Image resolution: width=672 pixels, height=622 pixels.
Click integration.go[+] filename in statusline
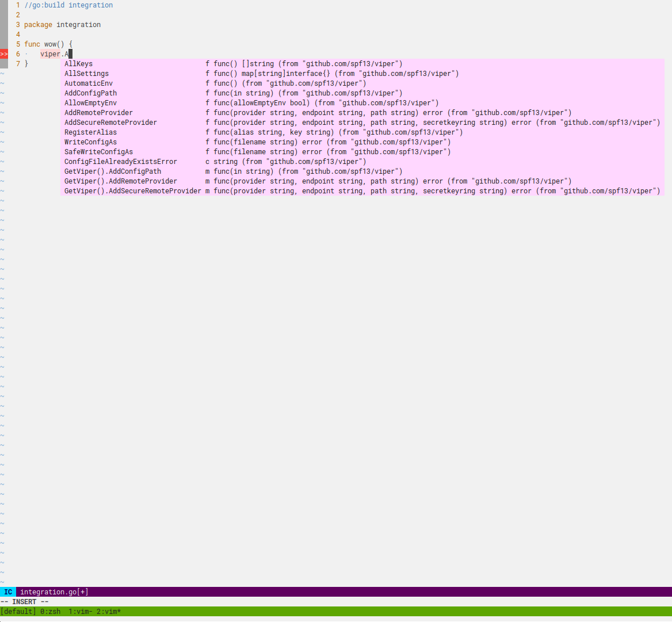point(55,592)
